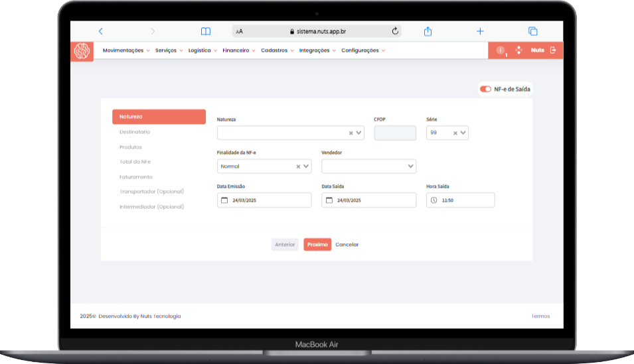Switch to the Destinatario step tab
The image size is (634, 364).
coord(135,132)
